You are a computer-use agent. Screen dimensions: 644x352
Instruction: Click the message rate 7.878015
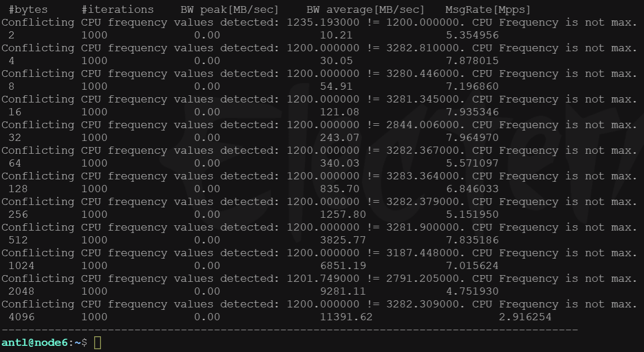(x=472, y=61)
